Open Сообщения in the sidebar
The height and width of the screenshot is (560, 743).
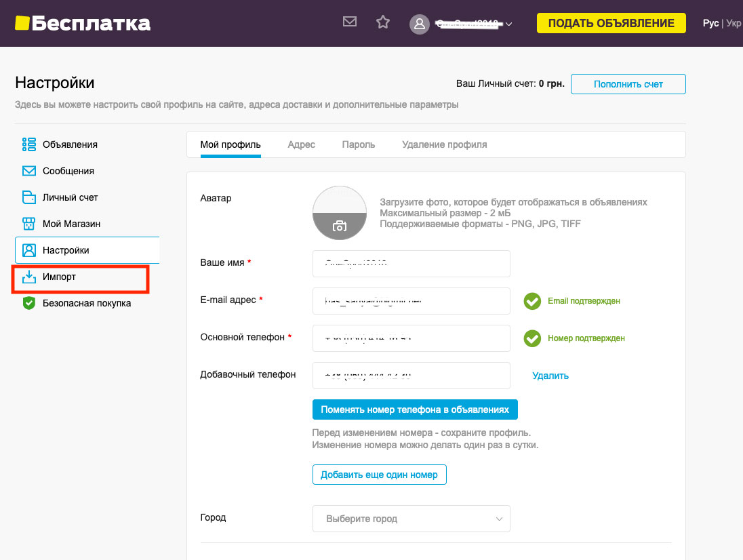[68, 171]
